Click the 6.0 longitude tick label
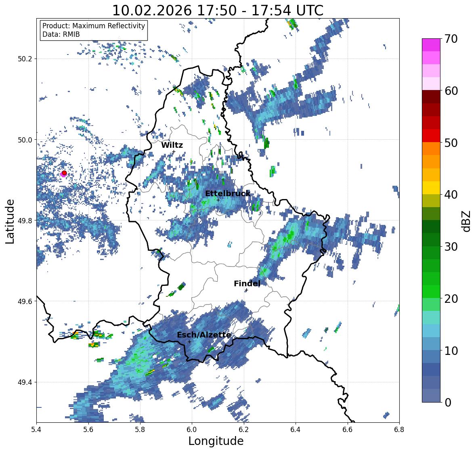This screenshot has height=451, width=476. tap(192, 429)
